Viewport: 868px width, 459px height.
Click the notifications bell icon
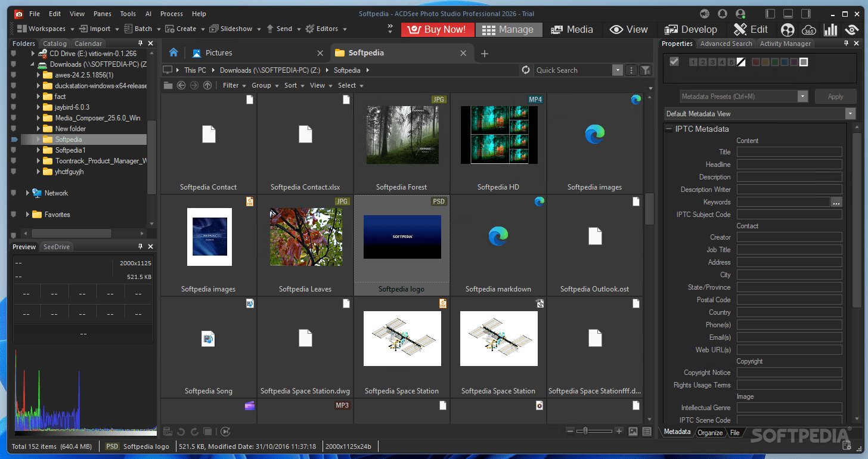[x=723, y=14]
